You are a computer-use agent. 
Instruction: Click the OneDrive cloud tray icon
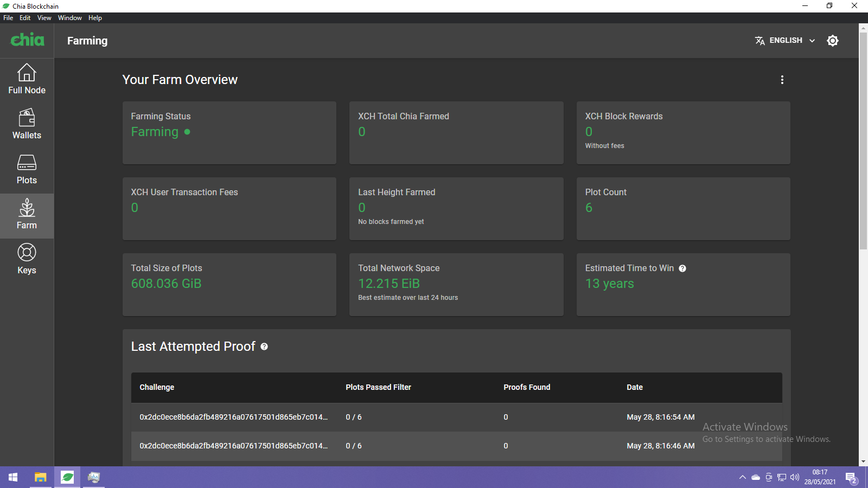[756, 477]
